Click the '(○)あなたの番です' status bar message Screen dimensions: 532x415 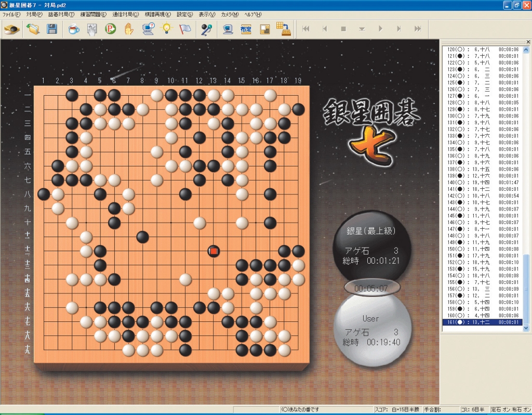[x=301, y=410]
